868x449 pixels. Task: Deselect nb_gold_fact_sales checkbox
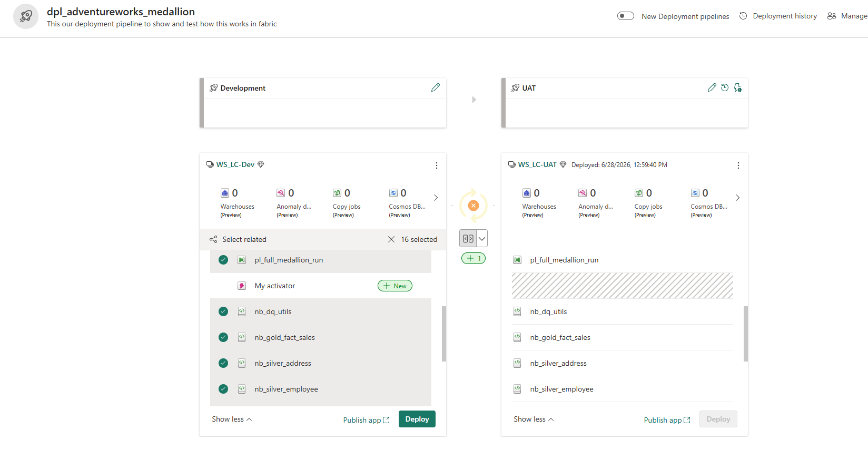pyautogui.click(x=223, y=337)
